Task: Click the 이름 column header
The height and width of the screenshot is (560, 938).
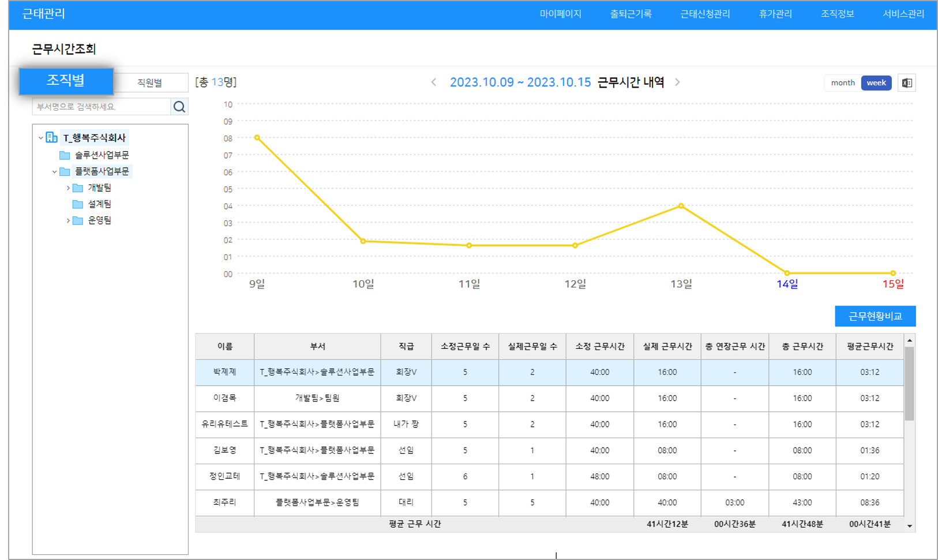Action: pyautogui.click(x=225, y=347)
